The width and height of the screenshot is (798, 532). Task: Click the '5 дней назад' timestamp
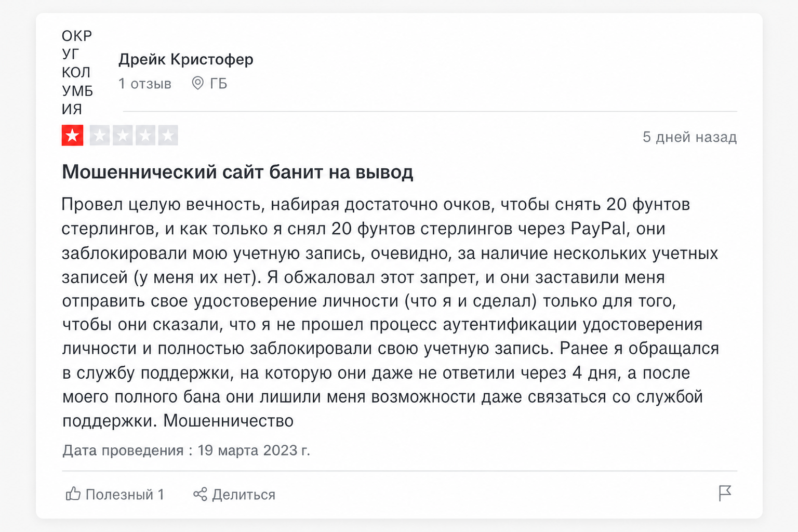pos(689,137)
